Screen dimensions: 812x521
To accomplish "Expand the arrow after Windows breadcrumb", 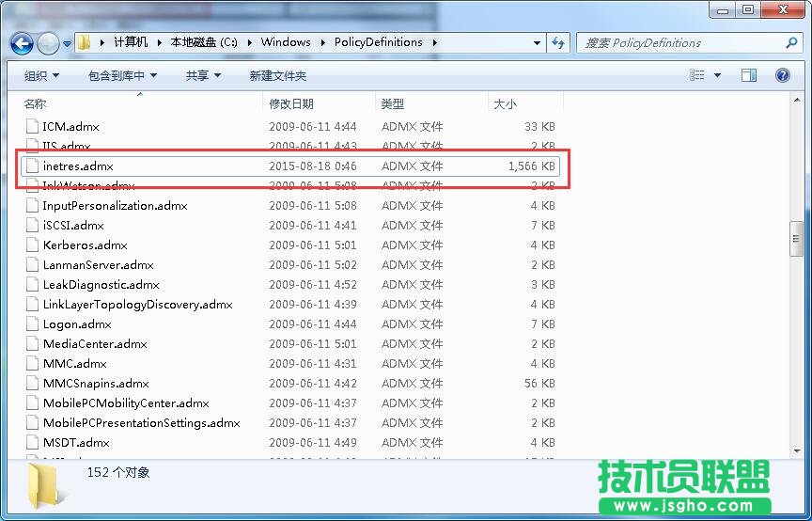I will pos(322,42).
